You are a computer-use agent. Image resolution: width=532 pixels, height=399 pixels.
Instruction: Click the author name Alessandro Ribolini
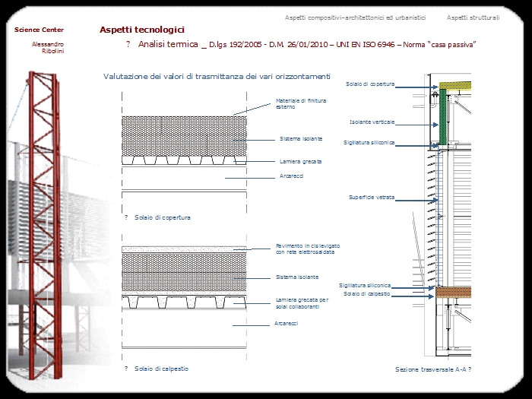pos(48,48)
